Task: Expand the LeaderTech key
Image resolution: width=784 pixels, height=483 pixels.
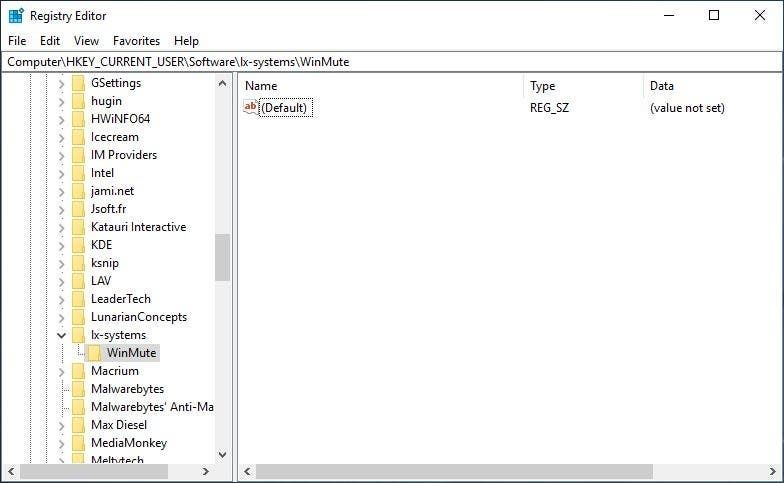Action: [62, 300]
